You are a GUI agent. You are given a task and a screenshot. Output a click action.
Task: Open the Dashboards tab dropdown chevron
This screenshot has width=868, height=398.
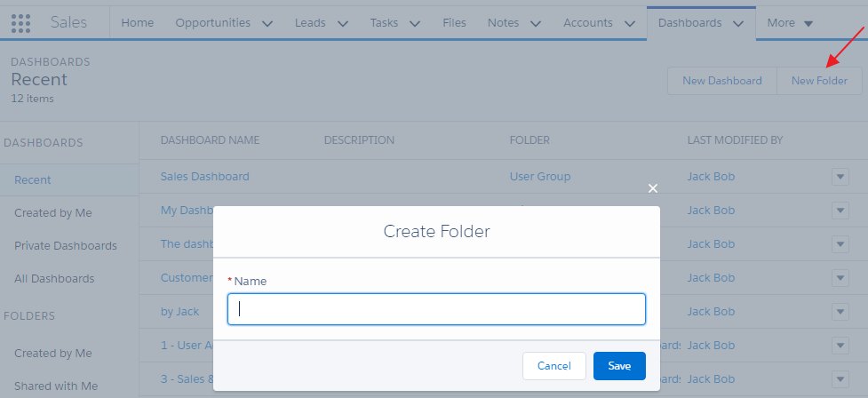(738, 24)
